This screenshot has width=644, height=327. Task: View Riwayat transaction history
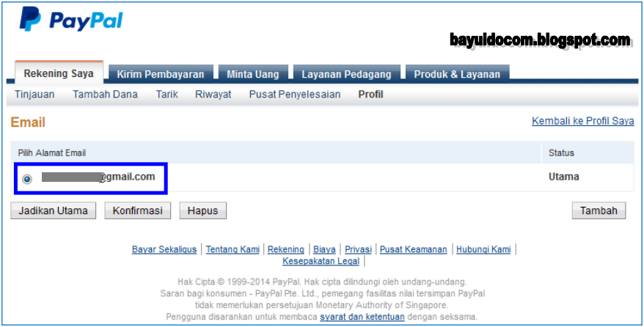[x=213, y=95]
